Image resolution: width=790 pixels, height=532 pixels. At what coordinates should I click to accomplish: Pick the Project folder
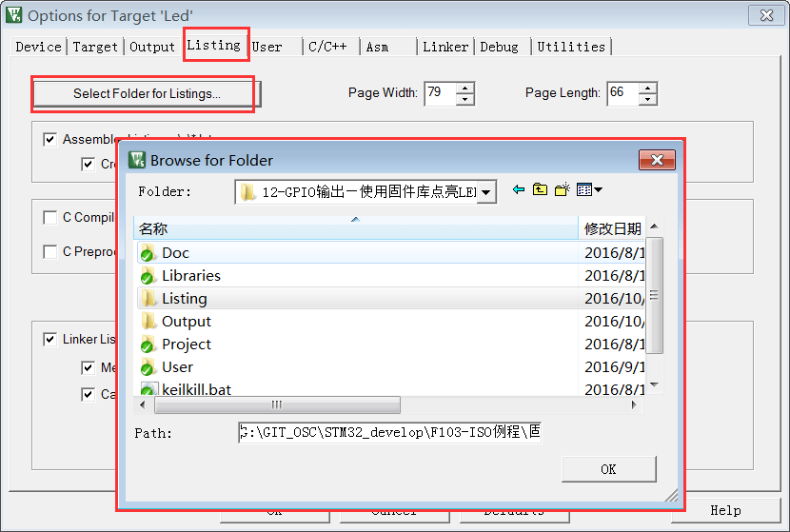186,345
